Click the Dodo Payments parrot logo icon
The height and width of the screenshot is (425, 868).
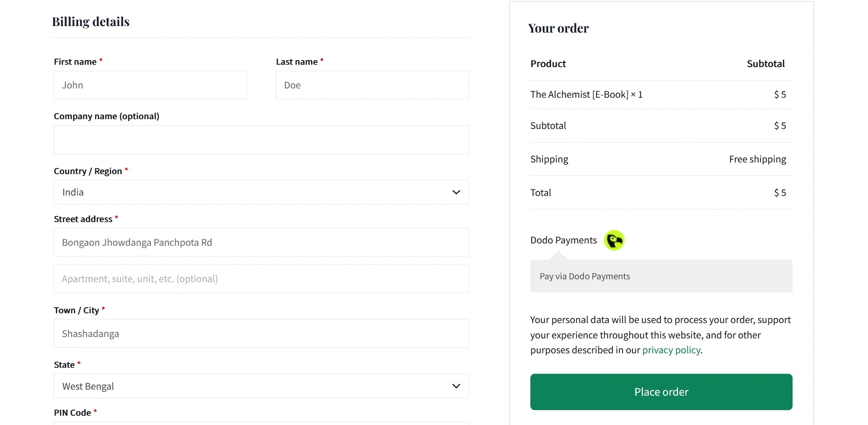pos(614,240)
